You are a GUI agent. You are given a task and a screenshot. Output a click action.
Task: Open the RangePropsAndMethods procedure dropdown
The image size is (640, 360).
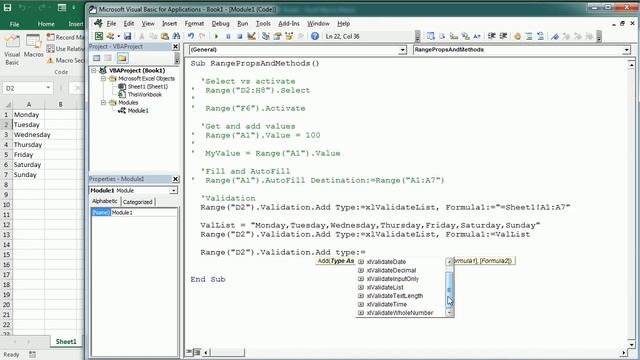tap(626, 50)
